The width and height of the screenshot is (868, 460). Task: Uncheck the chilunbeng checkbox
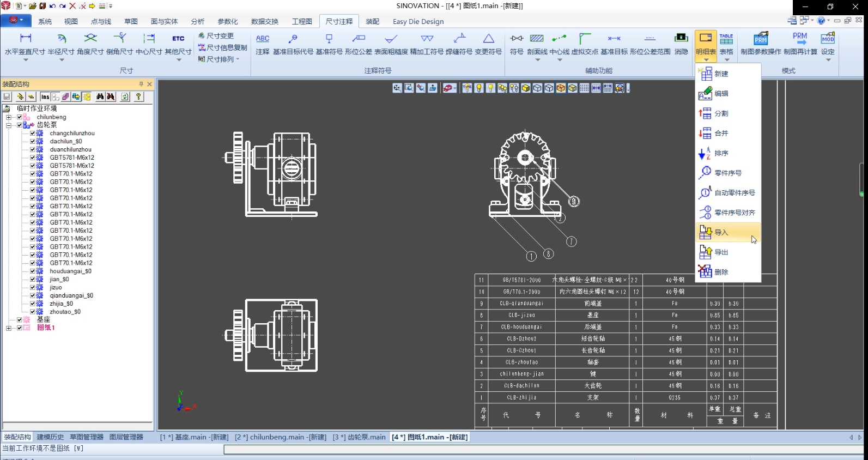(20, 117)
